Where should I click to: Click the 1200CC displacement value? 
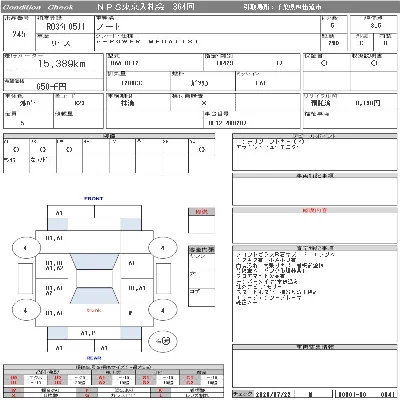coord(132,83)
